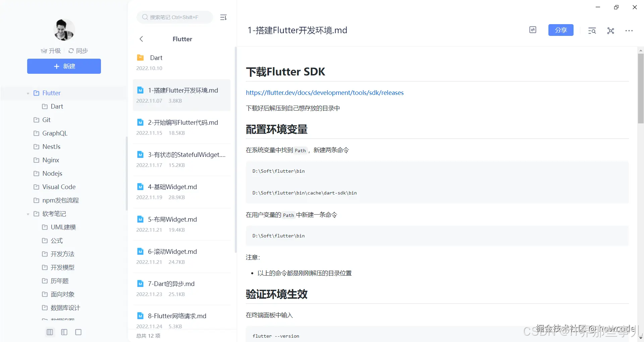Viewport: 644px width, 342px height.
Task: Open the 开发模型 subfolder
Action: [x=62, y=267]
